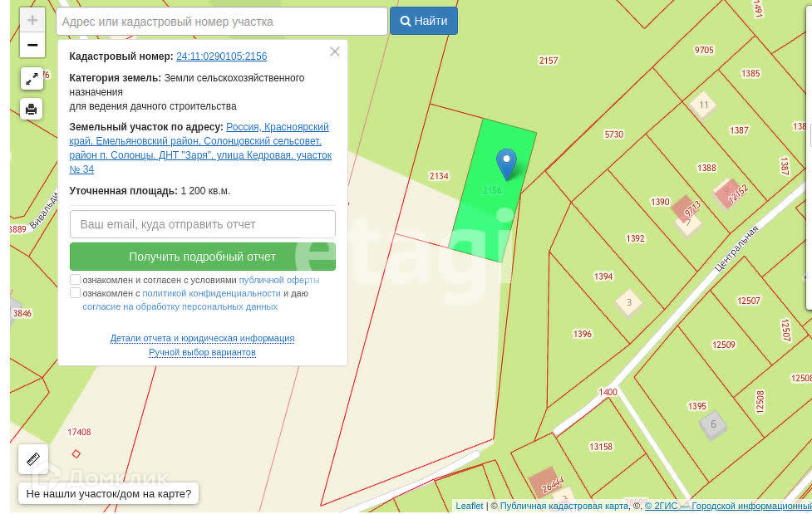This screenshot has width=812, height=514.
Task: Select parcel 13158 on map
Action: point(601,447)
